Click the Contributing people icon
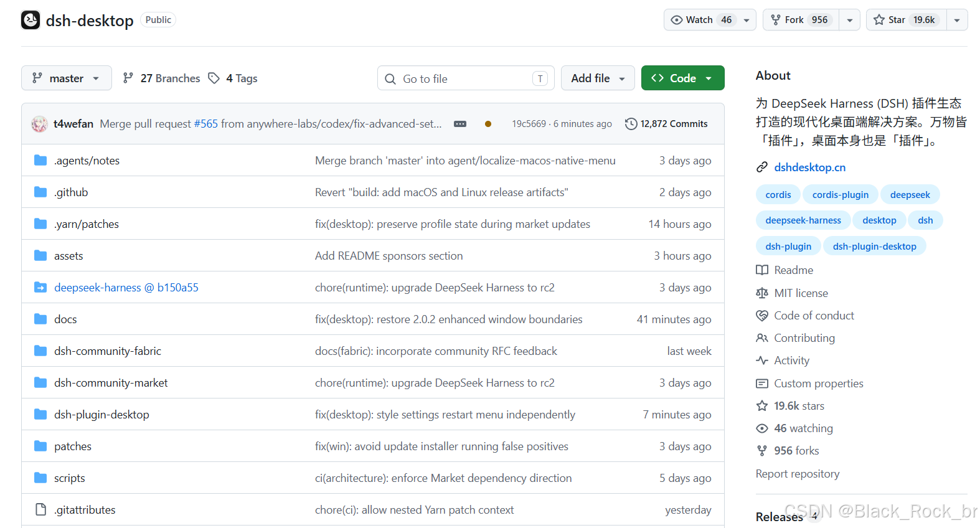This screenshot has width=980, height=528. (x=762, y=338)
